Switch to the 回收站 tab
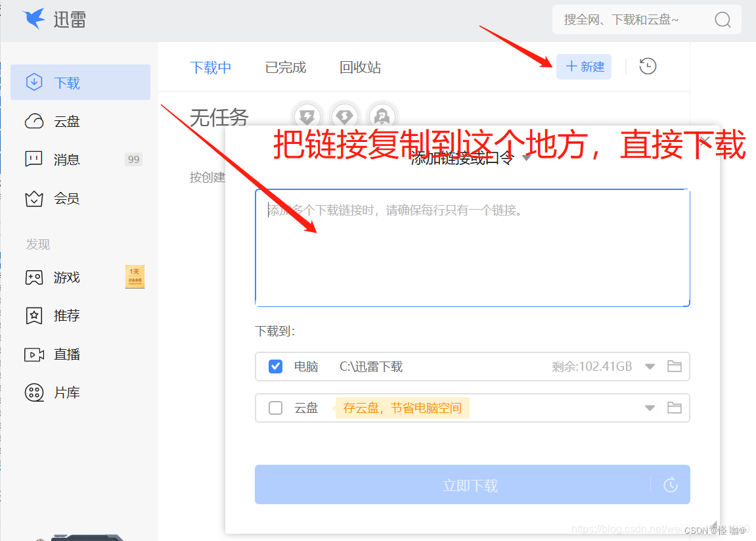 (x=360, y=67)
